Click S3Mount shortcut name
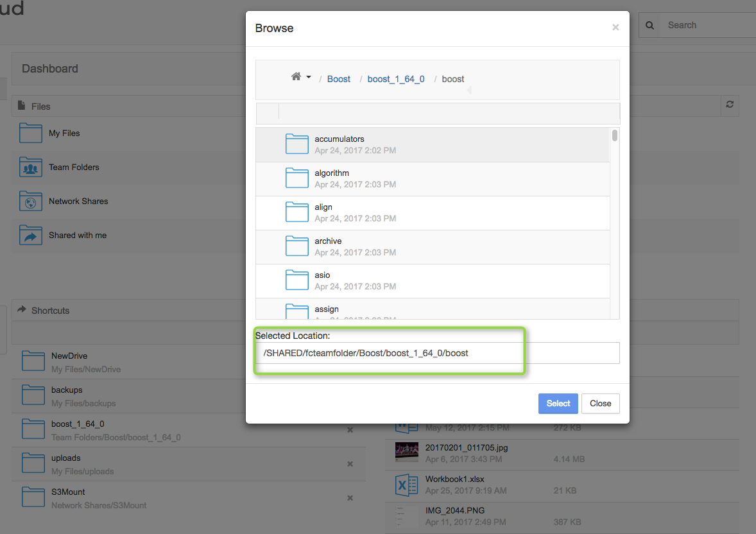The image size is (756, 534). tap(68, 492)
